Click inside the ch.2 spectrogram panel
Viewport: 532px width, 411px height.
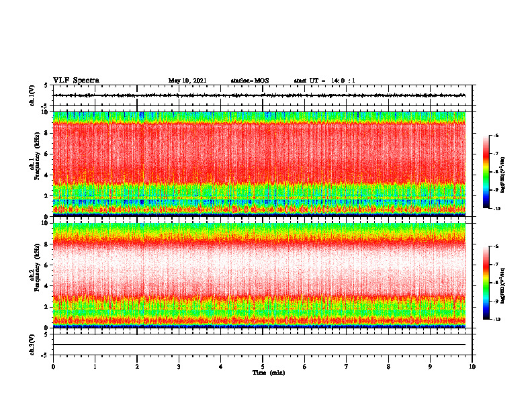point(259,275)
